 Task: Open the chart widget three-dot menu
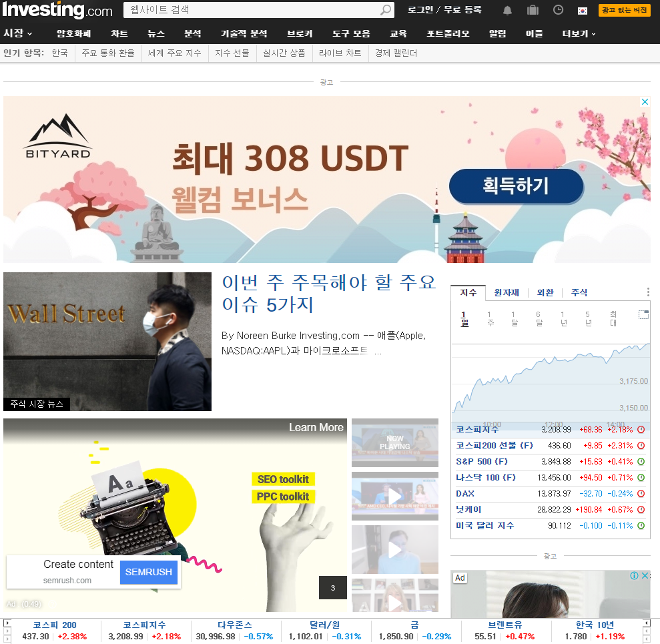pyautogui.click(x=648, y=292)
